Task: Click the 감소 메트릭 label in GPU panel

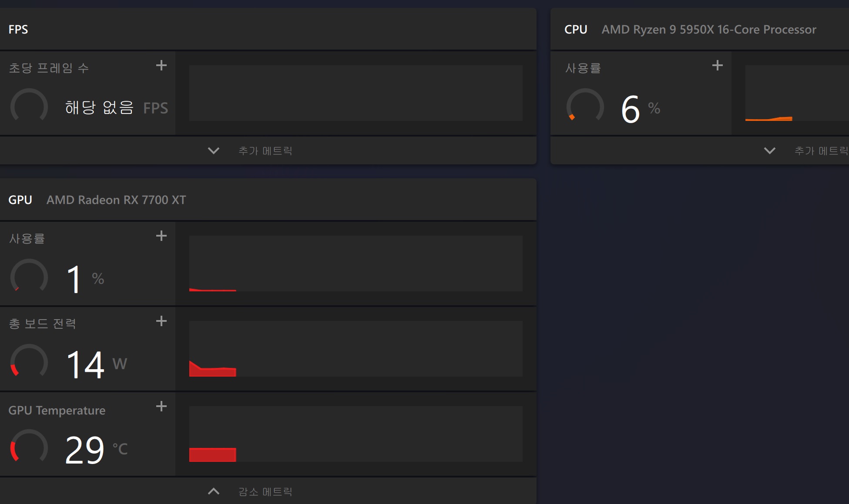Action: [x=265, y=491]
